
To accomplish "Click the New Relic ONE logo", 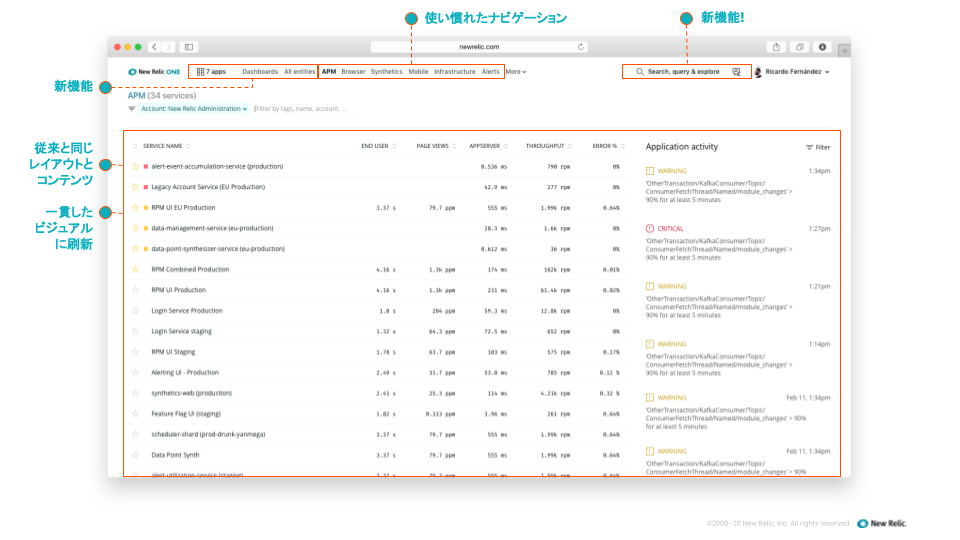I will [x=154, y=72].
